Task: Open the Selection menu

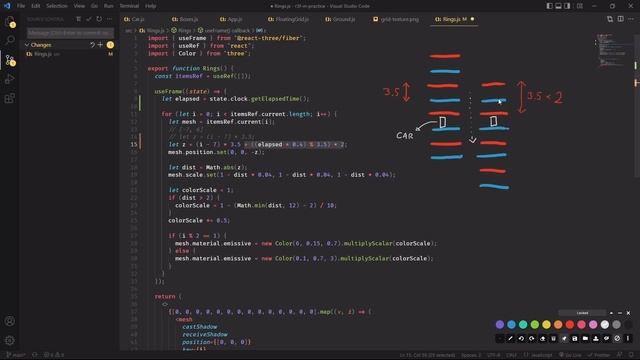Action: tap(57, 6)
